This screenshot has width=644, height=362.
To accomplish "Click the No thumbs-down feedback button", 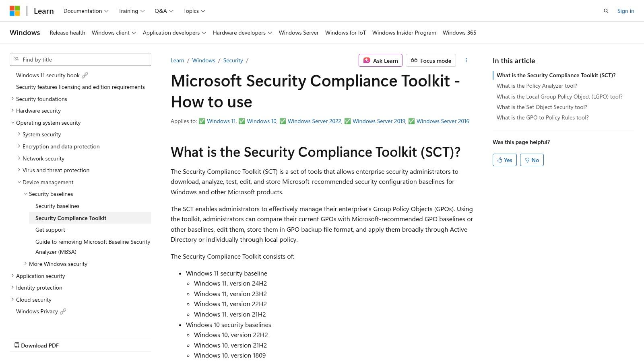I will click(532, 160).
